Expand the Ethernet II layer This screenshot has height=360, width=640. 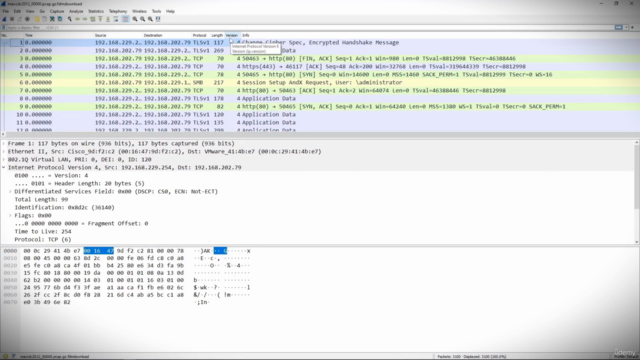[x=4, y=151]
